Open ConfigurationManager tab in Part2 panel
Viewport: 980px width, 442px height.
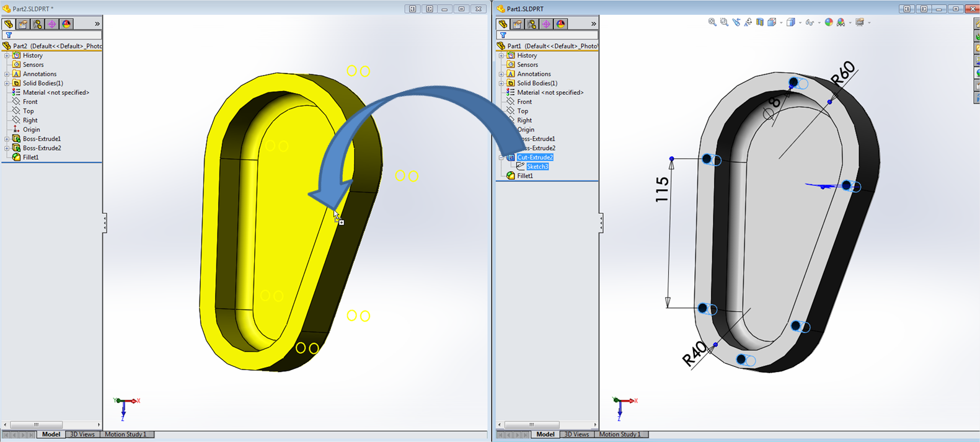(37, 24)
